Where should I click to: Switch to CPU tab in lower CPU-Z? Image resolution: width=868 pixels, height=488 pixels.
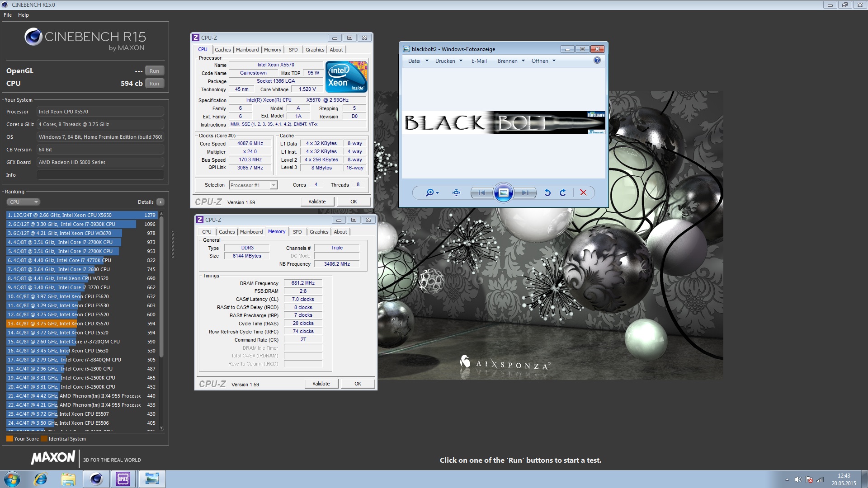pyautogui.click(x=207, y=232)
